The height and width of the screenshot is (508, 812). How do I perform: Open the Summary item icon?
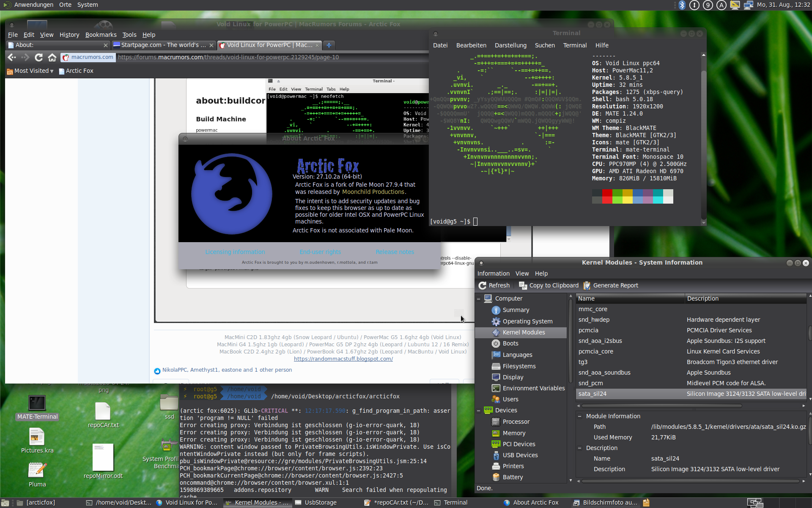pos(496,310)
